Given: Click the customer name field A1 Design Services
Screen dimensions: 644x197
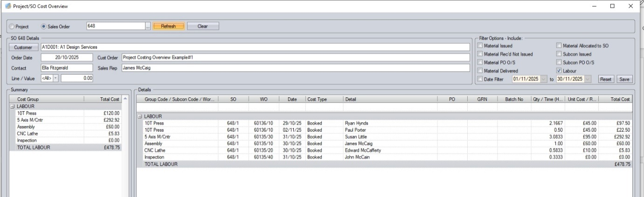Looking at the screenshot, I should (x=255, y=47).
